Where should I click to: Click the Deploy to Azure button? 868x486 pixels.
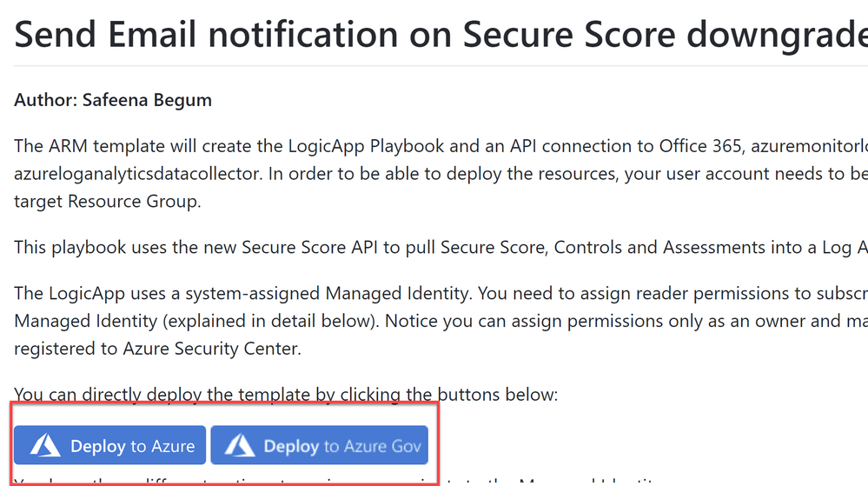[109, 446]
